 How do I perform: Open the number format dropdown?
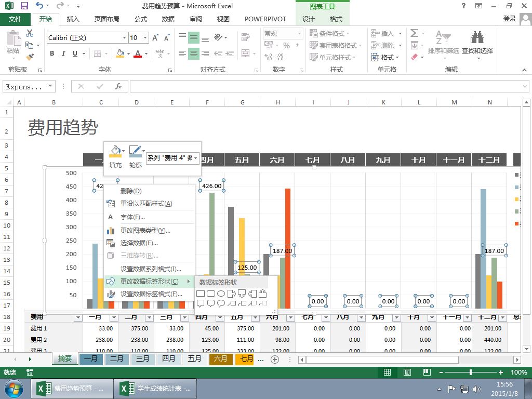300,33
